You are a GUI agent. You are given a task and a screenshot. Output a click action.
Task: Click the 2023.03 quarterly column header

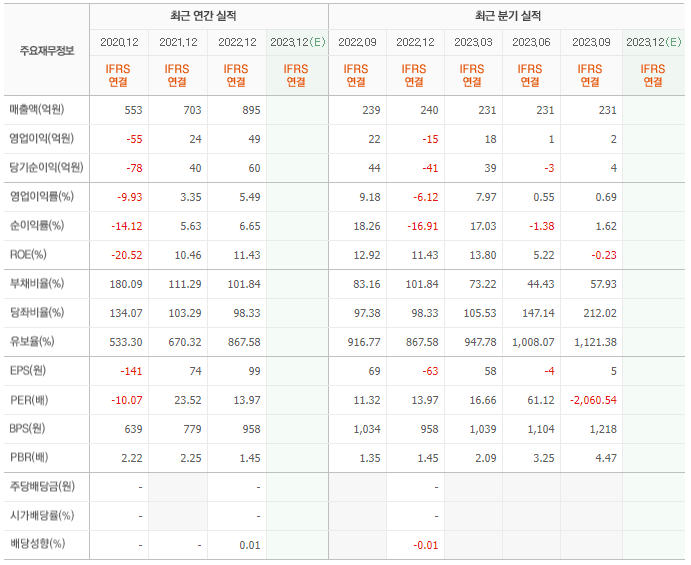click(x=473, y=42)
